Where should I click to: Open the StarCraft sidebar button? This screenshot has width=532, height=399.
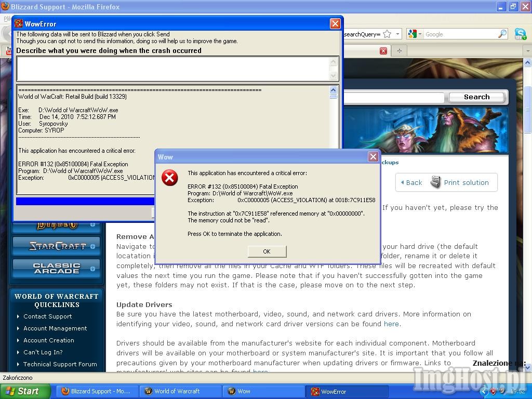[56, 246]
